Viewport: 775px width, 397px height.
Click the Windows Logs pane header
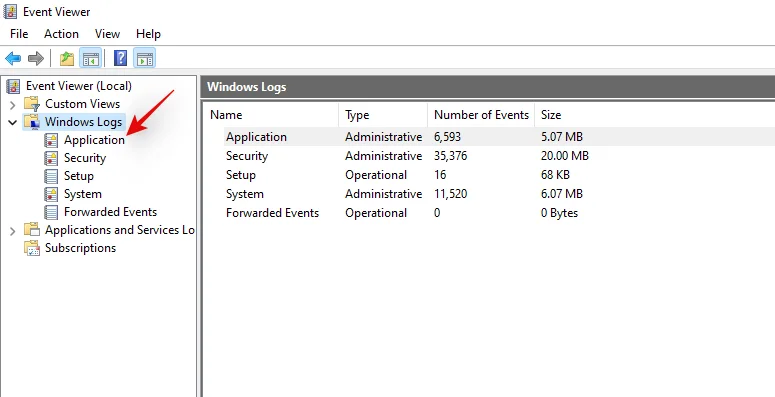[487, 87]
